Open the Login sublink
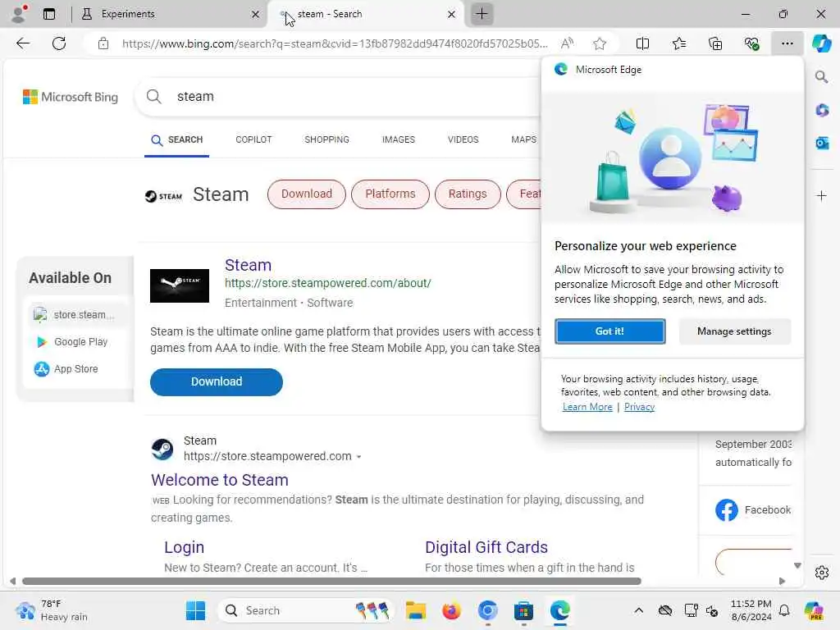840x630 pixels. 184,547
